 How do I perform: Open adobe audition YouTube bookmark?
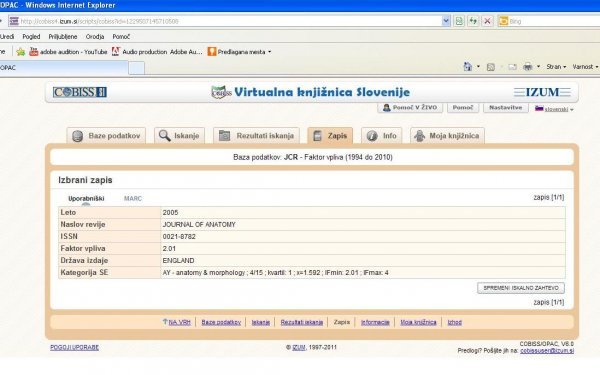[68, 52]
